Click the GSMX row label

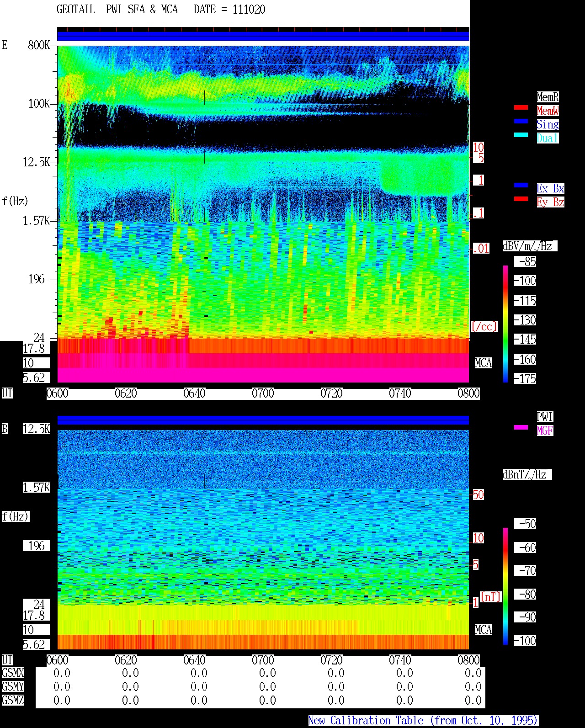(x=13, y=673)
